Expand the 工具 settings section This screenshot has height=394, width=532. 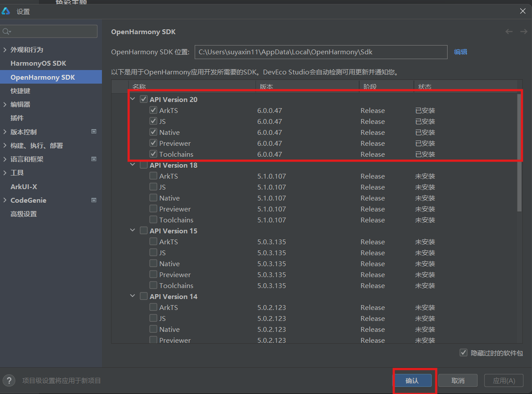[5, 173]
